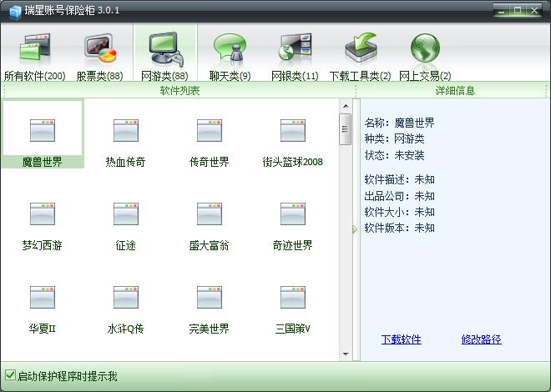The height and width of the screenshot is (392, 551).
Task: Click the 名称: 魔兽世界 detail line
Action: pos(400,123)
